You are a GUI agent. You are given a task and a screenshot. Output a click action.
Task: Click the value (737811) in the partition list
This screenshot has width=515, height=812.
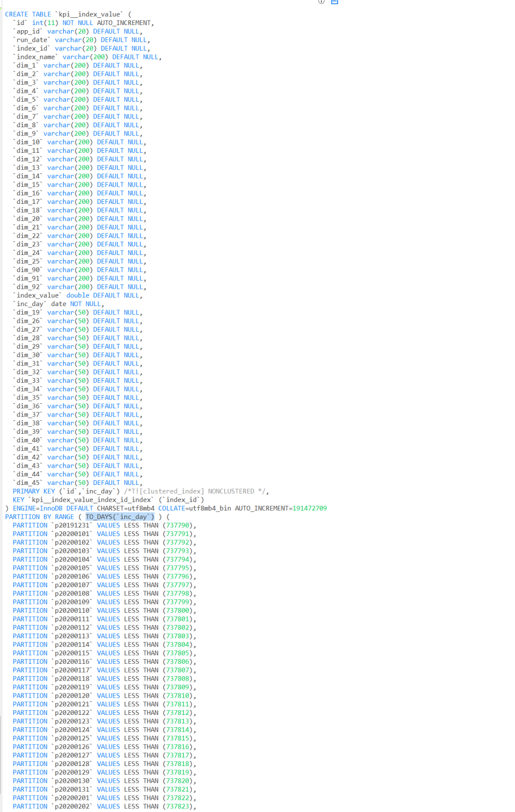click(178, 704)
